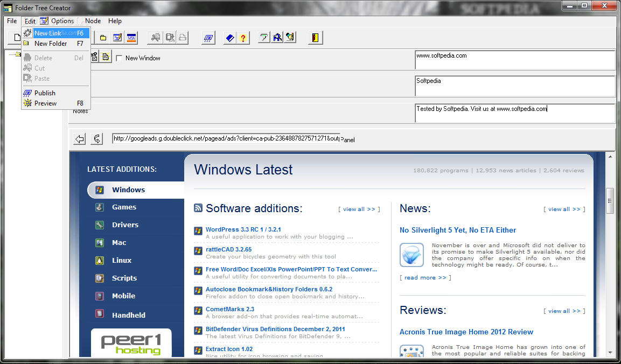Select Mobile in Latest Additions sidebar
Viewport: 621px width, 364px height.
coord(135,296)
